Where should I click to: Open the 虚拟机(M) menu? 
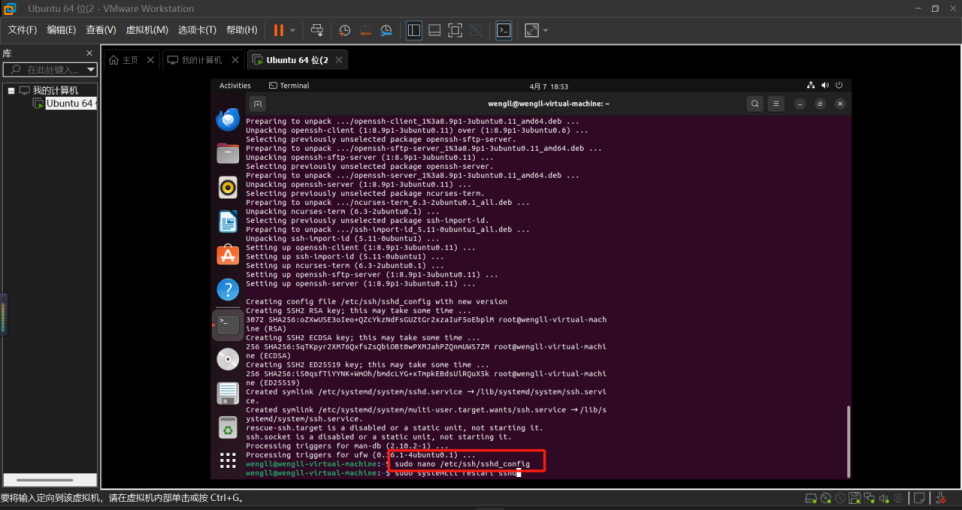147,30
